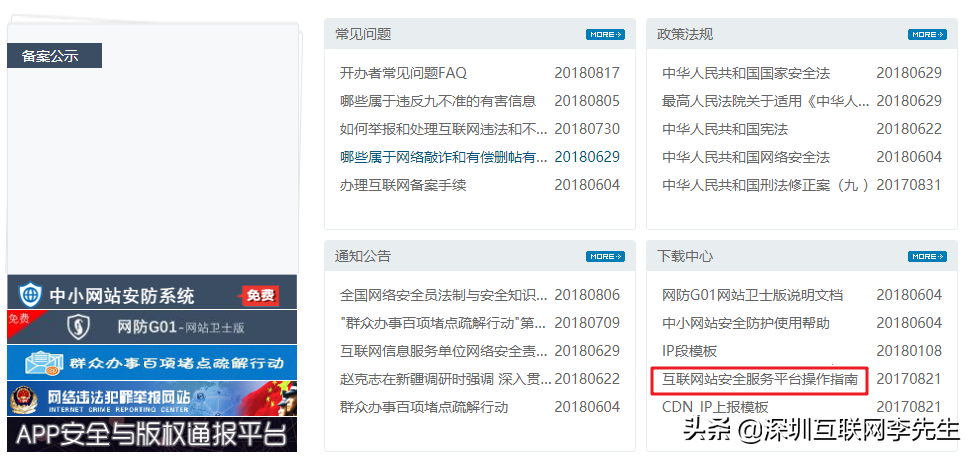The height and width of the screenshot is (456, 974).
Task: Click shield icon on 中小网站安防系统 banner
Action: [x=29, y=294]
